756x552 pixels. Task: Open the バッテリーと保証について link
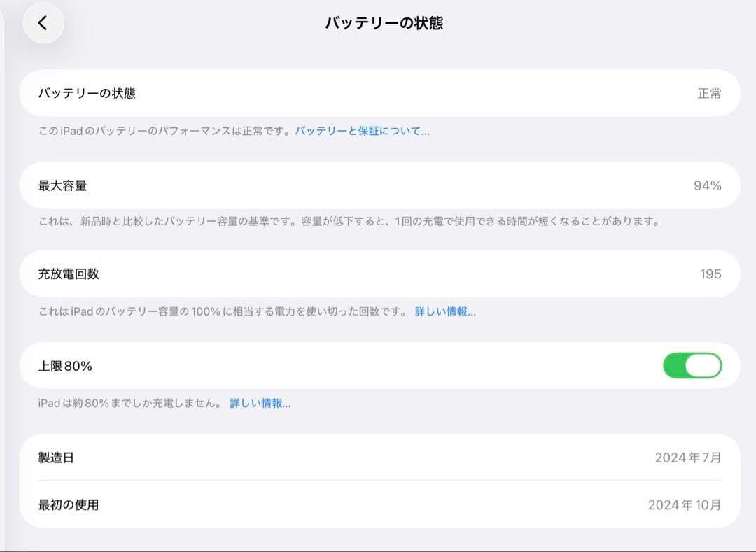pyautogui.click(x=363, y=131)
